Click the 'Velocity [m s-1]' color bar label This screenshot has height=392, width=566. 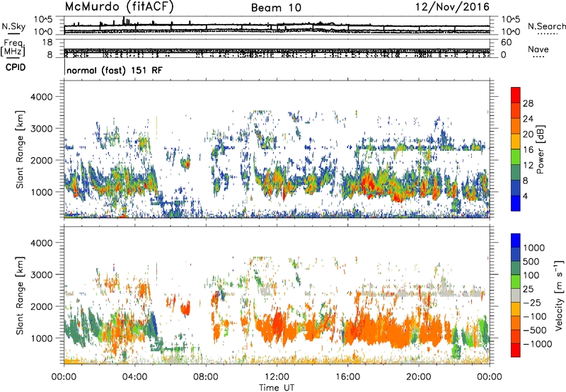coord(558,296)
